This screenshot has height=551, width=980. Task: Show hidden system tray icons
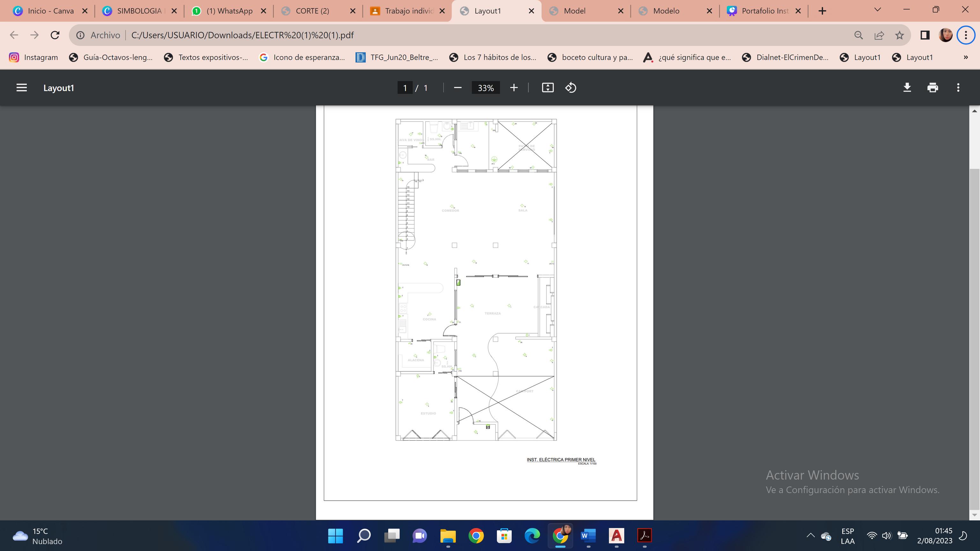tap(810, 535)
